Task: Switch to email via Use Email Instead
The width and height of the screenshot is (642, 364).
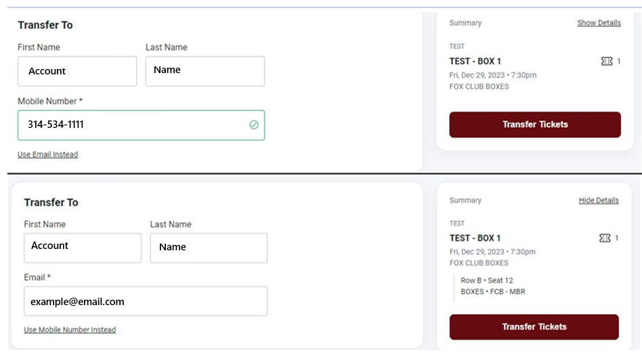Action: pyautogui.click(x=47, y=154)
